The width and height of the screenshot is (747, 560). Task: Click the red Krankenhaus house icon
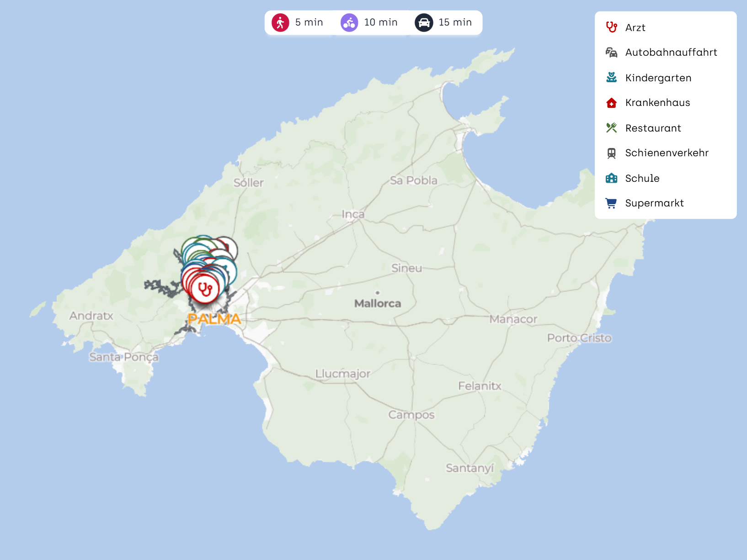tap(611, 103)
